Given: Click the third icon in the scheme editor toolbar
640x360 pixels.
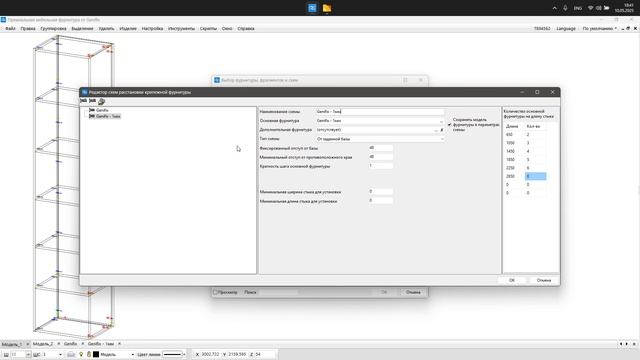Looking at the screenshot, I should [102, 101].
